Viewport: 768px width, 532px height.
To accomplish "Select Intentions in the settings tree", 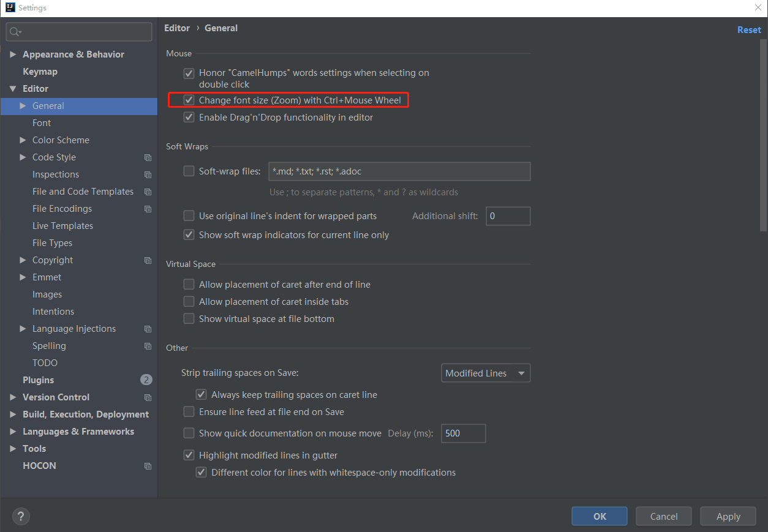I will (x=53, y=312).
